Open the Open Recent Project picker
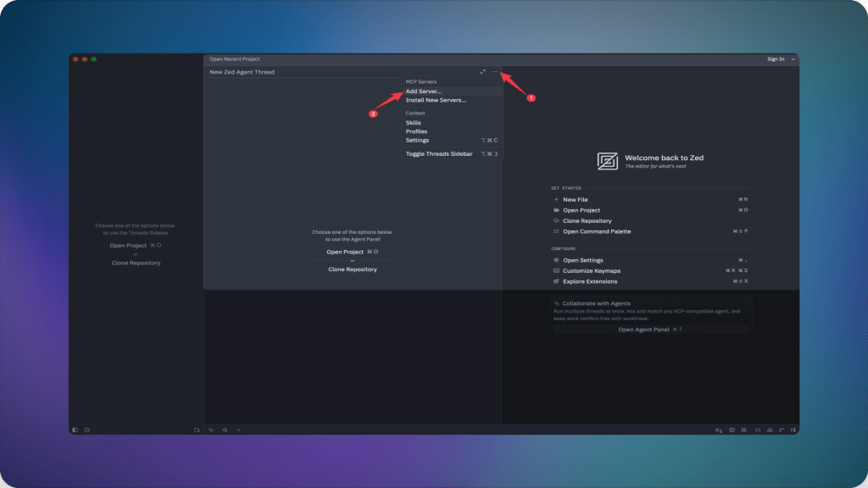Viewport: 868px width, 488px height. pos(234,59)
